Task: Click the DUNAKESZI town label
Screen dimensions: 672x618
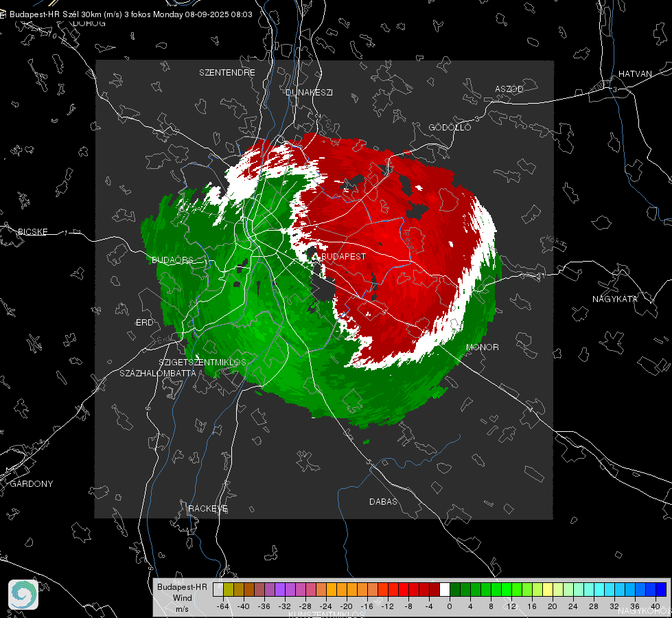Action: click(309, 92)
